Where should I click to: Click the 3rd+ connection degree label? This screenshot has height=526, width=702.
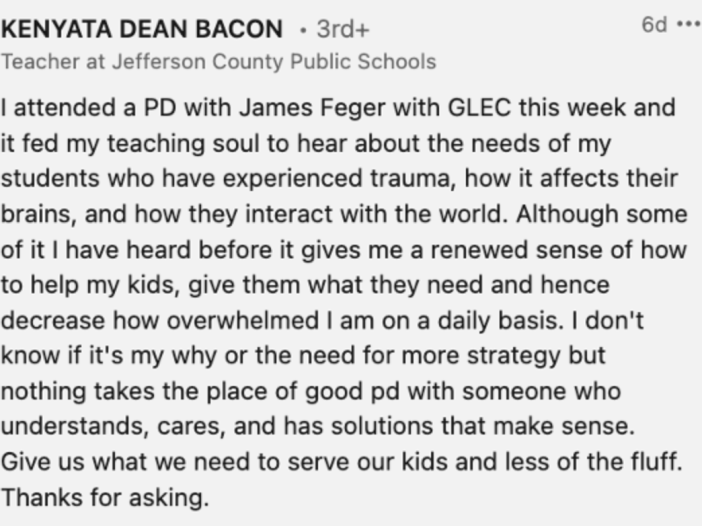click(343, 30)
